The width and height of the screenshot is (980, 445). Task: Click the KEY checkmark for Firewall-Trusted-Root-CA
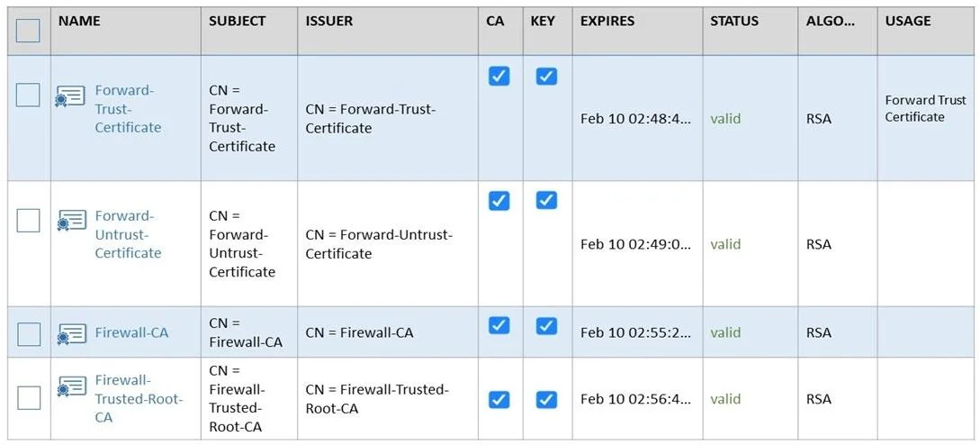click(546, 399)
